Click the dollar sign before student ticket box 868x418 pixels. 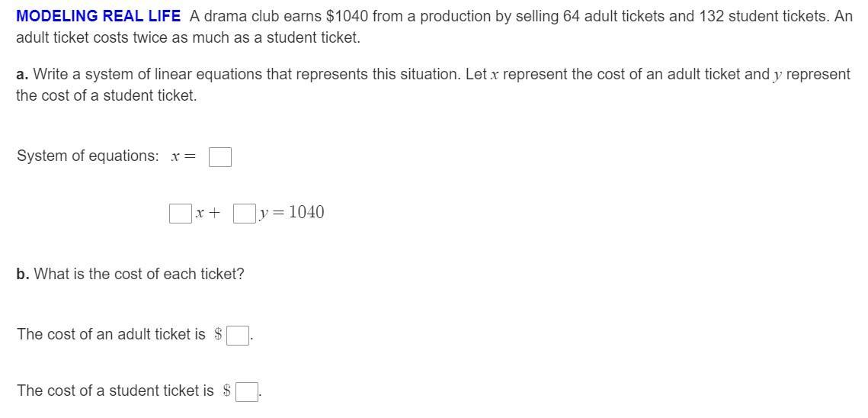tap(227, 391)
